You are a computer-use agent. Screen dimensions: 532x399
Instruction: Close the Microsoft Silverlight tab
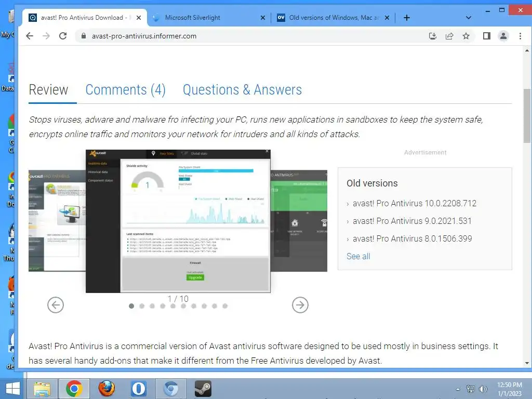click(x=262, y=18)
